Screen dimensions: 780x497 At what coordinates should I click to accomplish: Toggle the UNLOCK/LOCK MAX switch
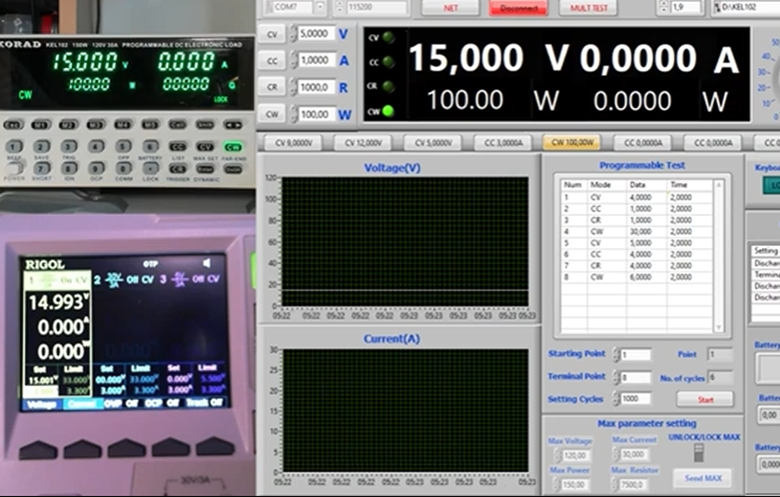pyautogui.click(x=699, y=452)
